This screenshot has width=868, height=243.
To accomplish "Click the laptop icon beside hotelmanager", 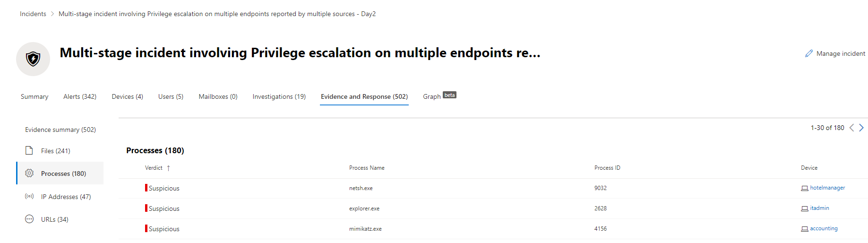I will pyautogui.click(x=804, y=188).
